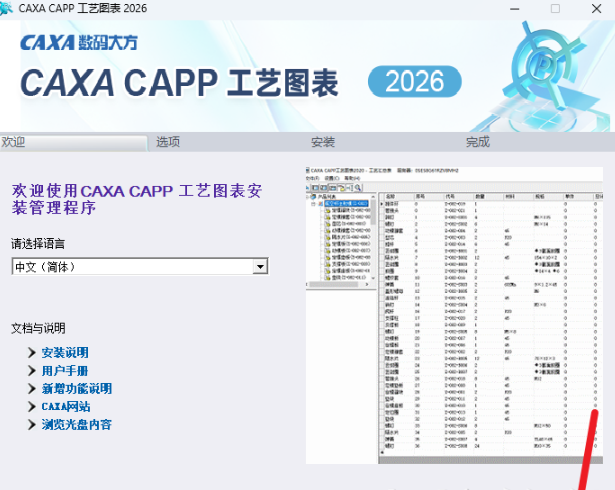Minimize the installer window
The image size is (615, 490).
tap(513, 9)
